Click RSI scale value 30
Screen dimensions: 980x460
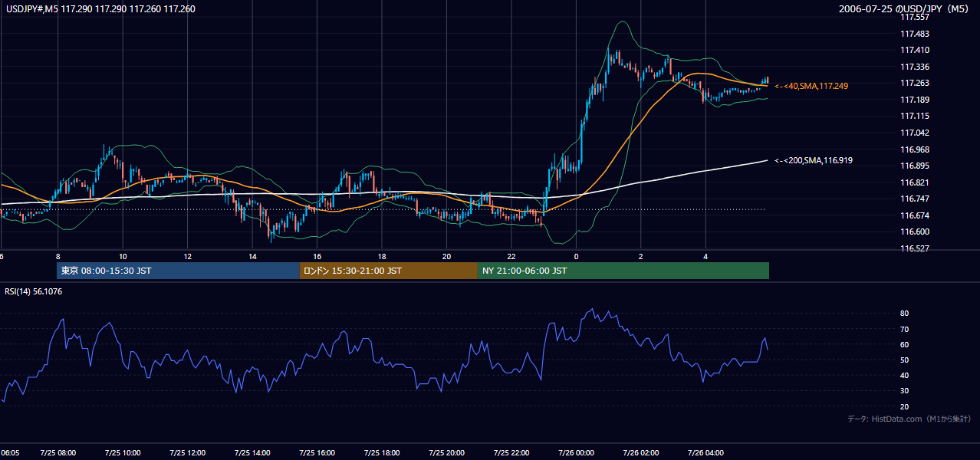(905, 391)
